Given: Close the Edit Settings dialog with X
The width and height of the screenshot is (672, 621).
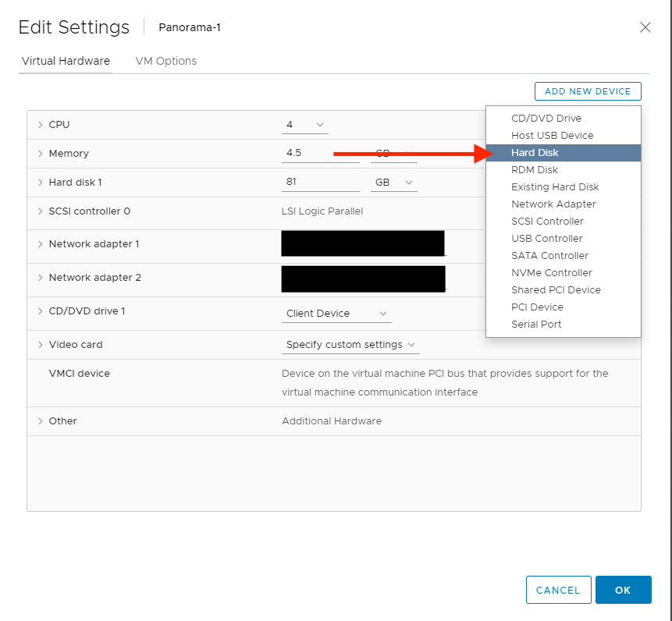Looking at the screenshot, I should coord(645,27).
